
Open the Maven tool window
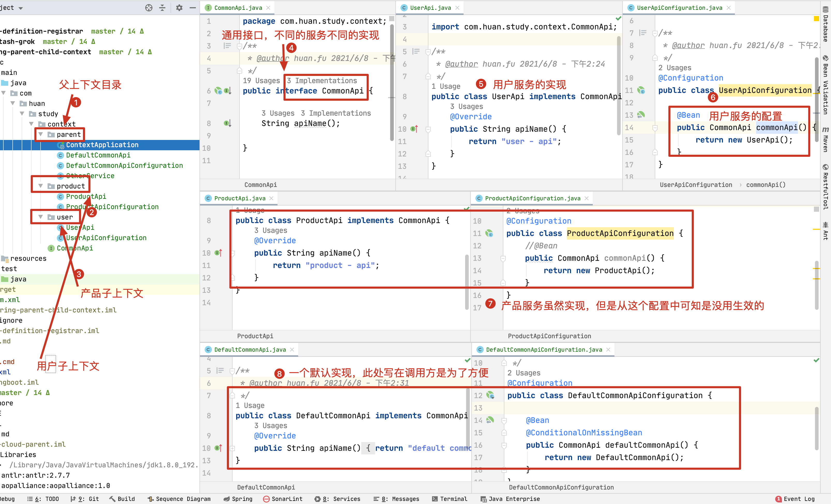tap(825, 139)
